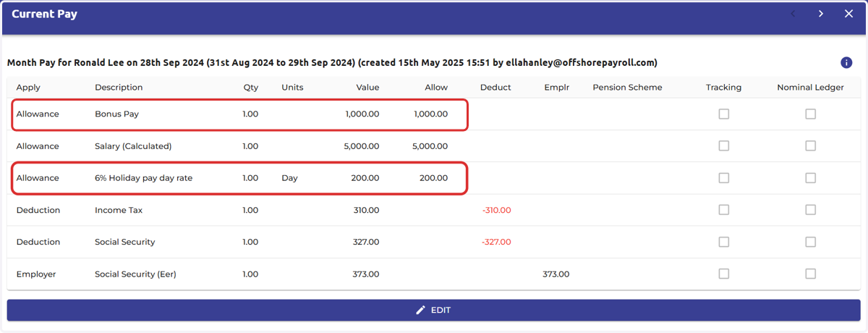Tick the Nominal Ledger checkbox for Bonus Pay
The height and width of the screenshot is (333, 868).
point(810,114)
